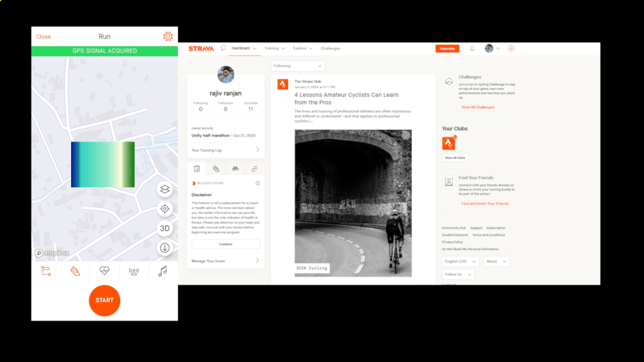Click the search magnifier icon beside Strava logo
The image size is (644, 362).
click(x=223, y=48)
